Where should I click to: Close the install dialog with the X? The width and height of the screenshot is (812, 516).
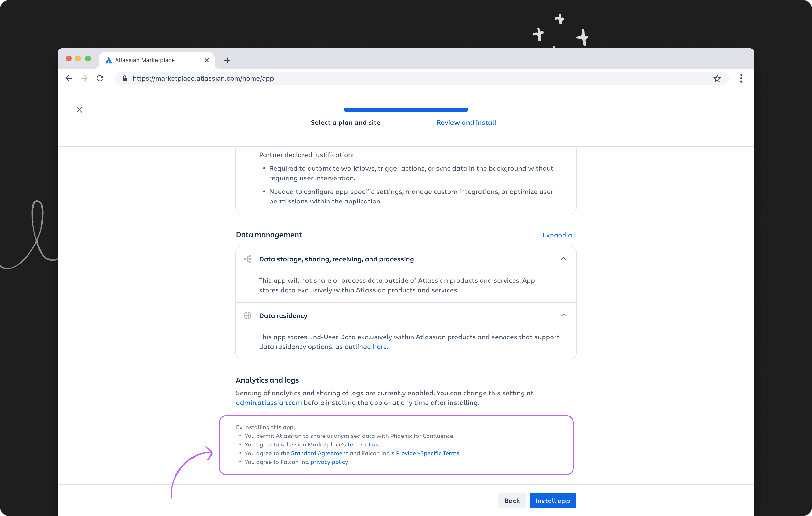(x=79, y=109)
